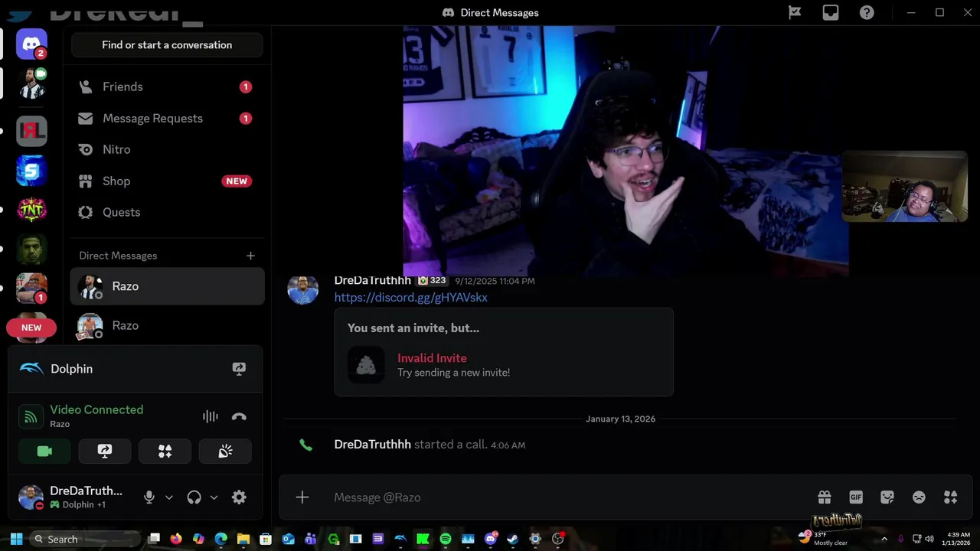Screen dimensions: 980x551
Task: Turn off the camera
Action: click(x=44, y=452)
